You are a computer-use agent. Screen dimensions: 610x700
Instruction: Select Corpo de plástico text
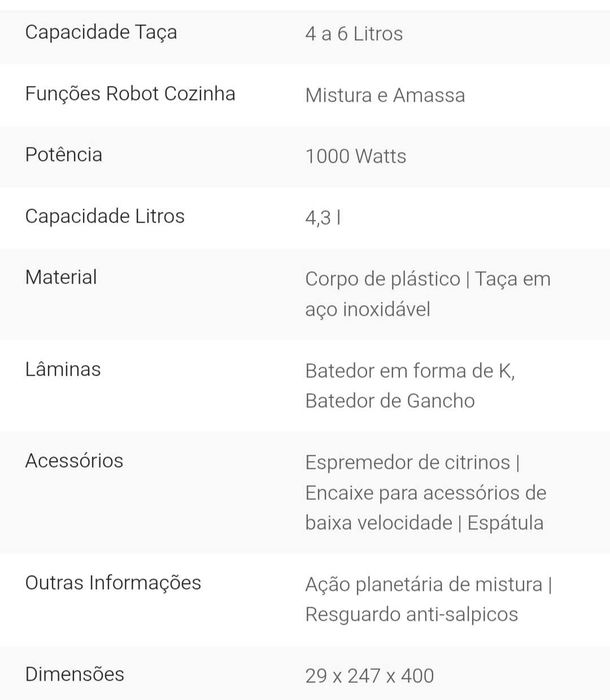382,279
